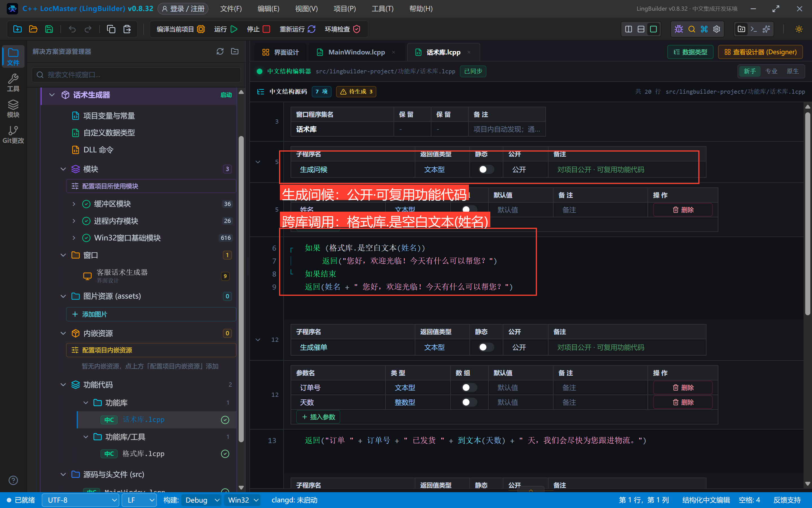Collapse the 功能代码 tree section

click(x=63, y=385)
